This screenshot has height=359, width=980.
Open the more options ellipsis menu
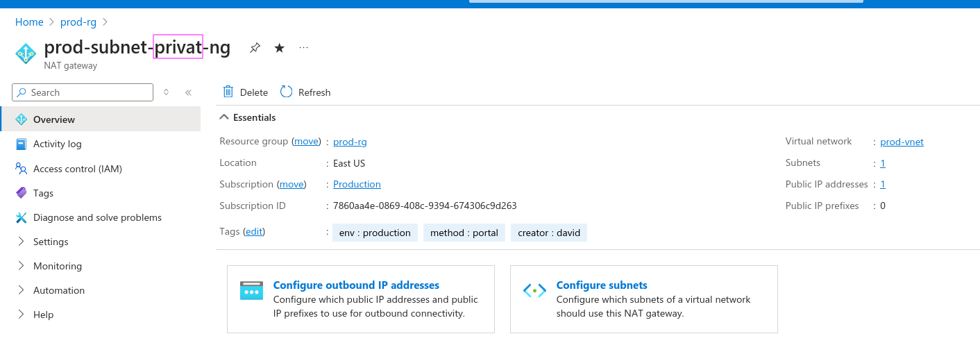pyautogui.click(x=303, y=48)
